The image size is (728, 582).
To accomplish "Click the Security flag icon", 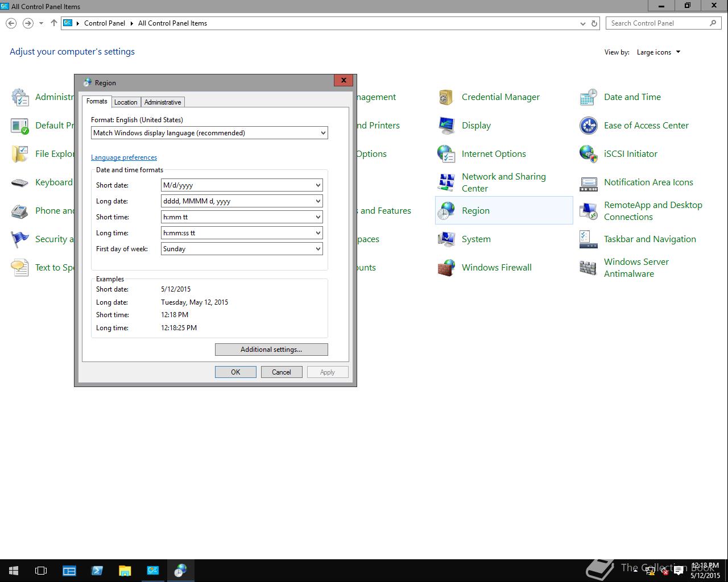I will (x=20, y=239).
